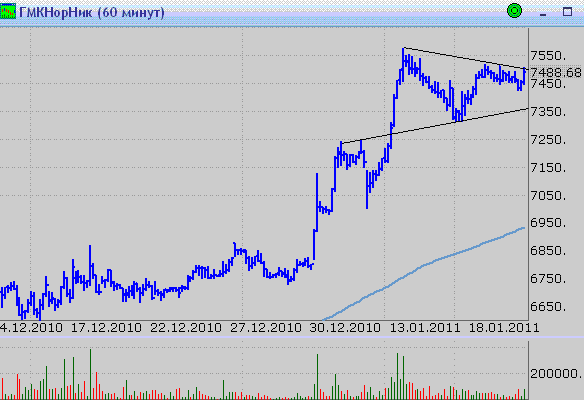Click the 30.12.2010 date axis label
Viewport: 584px width, 400px height.
pos(345,328)
